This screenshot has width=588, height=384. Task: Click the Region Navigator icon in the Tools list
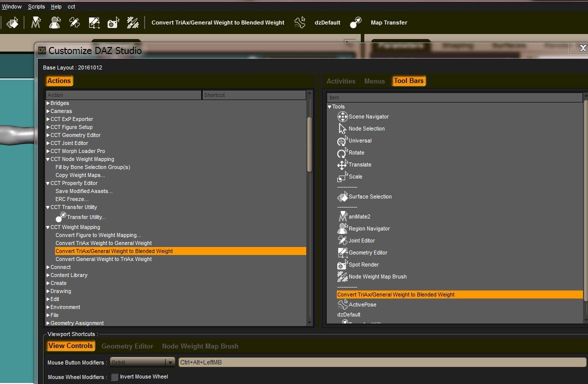click(342, 228)
